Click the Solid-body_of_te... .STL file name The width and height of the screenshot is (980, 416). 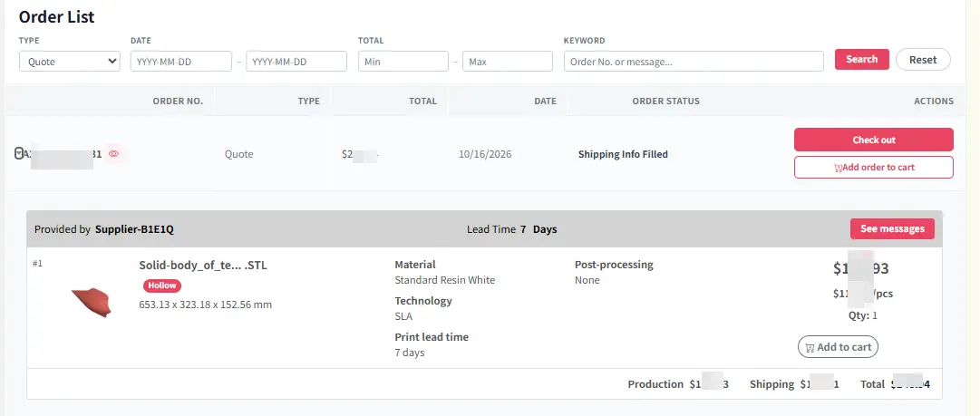tap(203, 266)
